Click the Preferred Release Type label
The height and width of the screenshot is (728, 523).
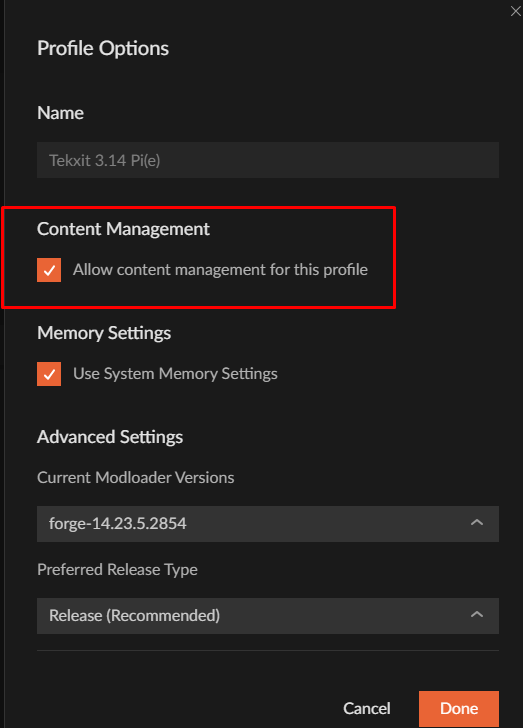(x=118, y=570)
